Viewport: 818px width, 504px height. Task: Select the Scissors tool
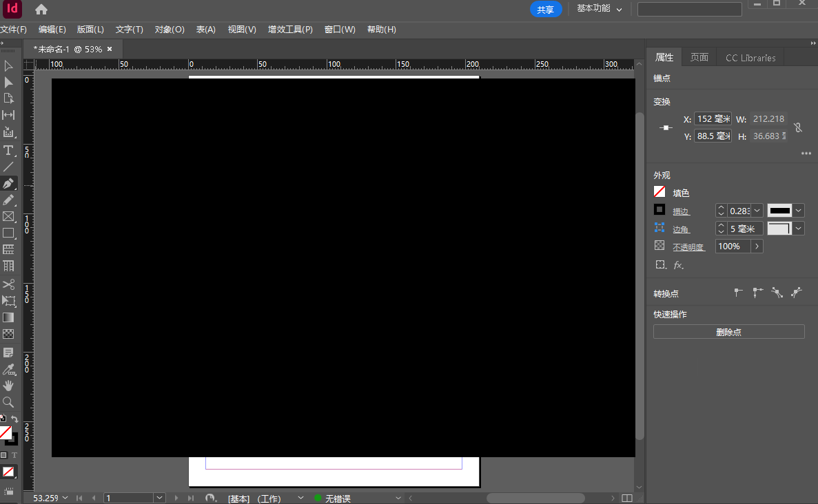8,284
